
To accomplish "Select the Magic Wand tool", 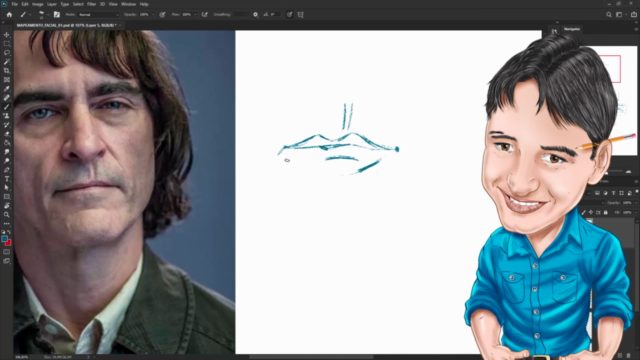I will tap(7, 62).
